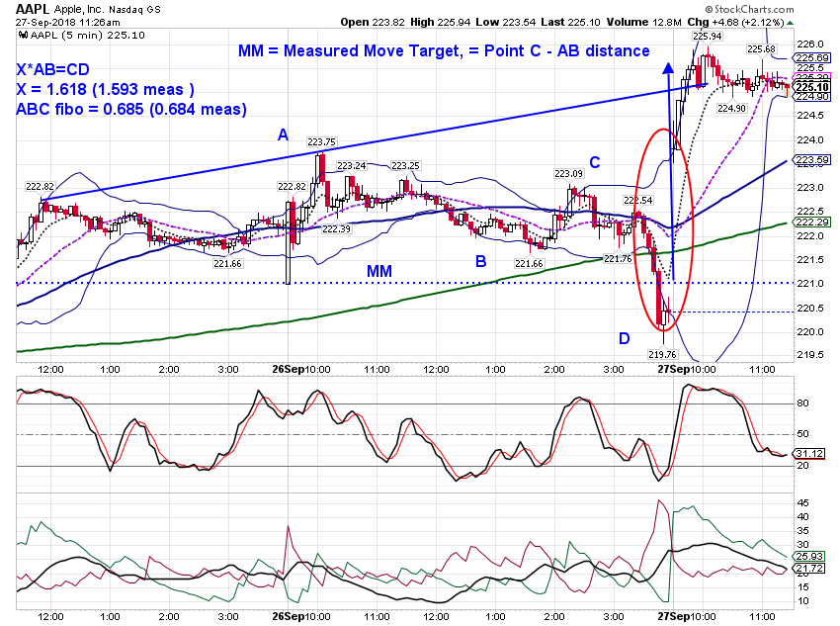This screenshot has width=840, height=626.
Task: Click the 223.24 candle high label
Action: pos(352,165)
